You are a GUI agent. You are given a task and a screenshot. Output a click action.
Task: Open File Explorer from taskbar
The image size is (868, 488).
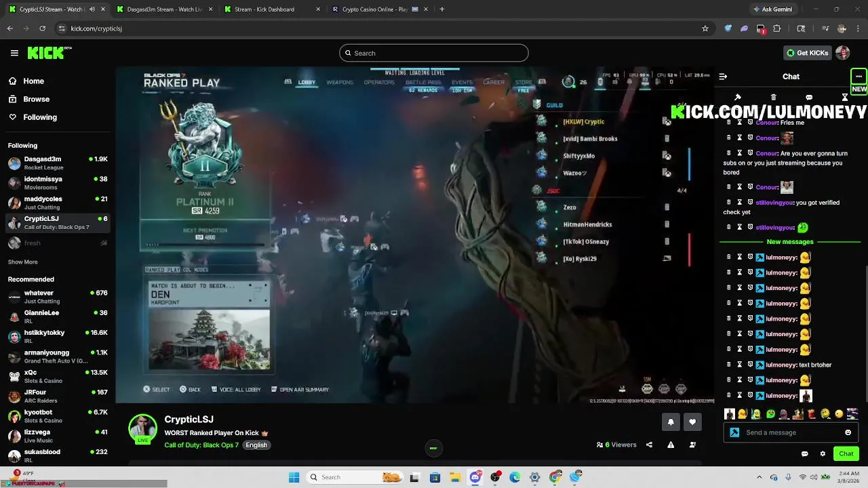pos(455,477)
